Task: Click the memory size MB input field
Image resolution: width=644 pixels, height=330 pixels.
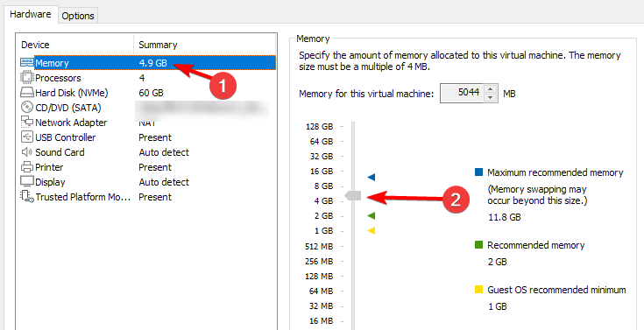Action: click(x=463, y=93)
